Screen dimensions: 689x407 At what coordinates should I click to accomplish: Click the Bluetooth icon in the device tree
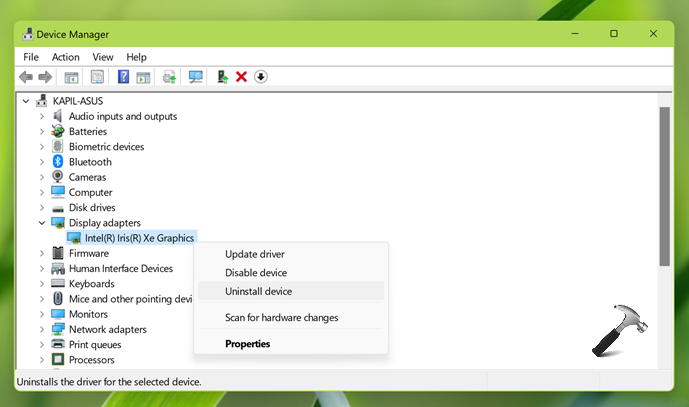coord(58,162)
